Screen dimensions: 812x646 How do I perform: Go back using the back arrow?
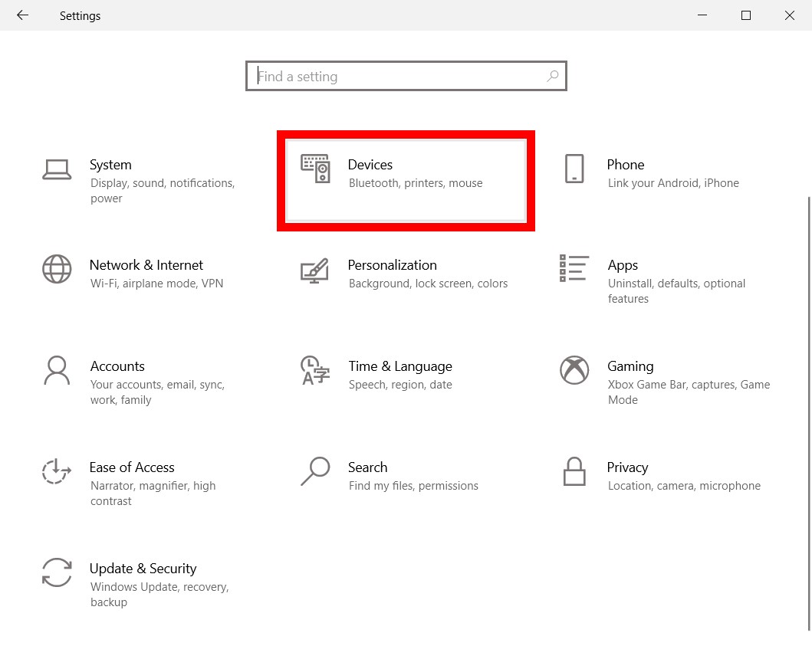pos(22,15)
